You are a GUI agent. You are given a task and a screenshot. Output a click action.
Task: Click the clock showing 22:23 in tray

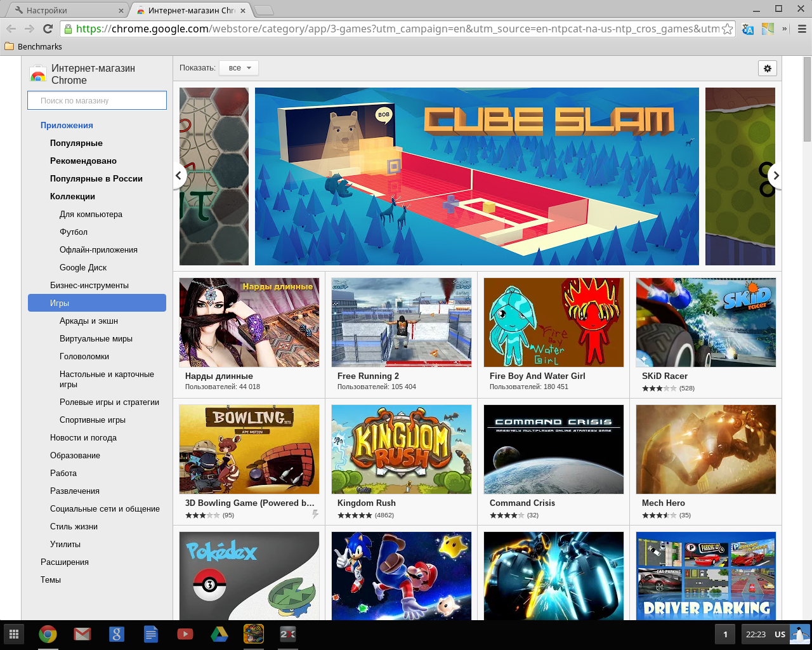[x=756, y=634]
